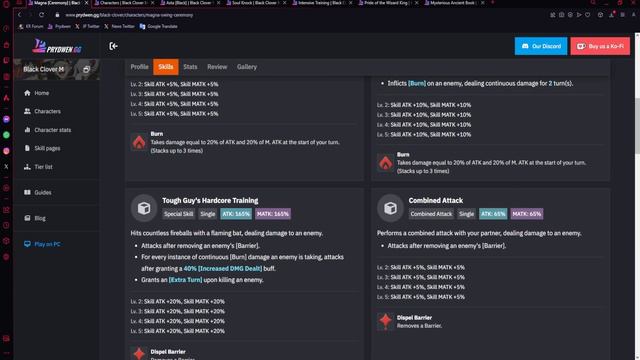Click the [Extra Turn] keyword link
Screen dimensions: 640x360
(185, 280)
